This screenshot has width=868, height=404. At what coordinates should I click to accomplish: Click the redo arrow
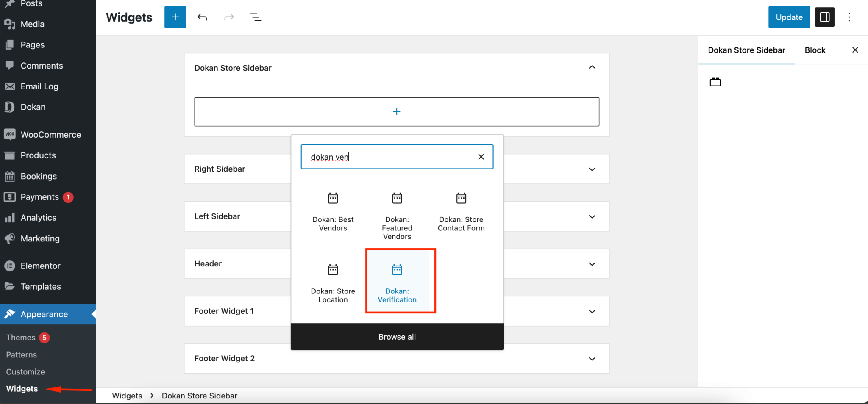tap(229, 17)
